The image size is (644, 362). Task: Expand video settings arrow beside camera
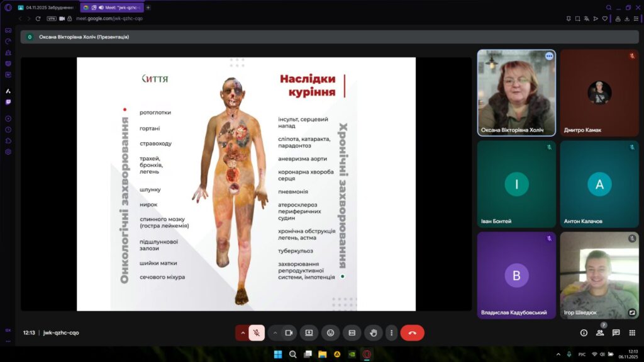pos(274,332)
